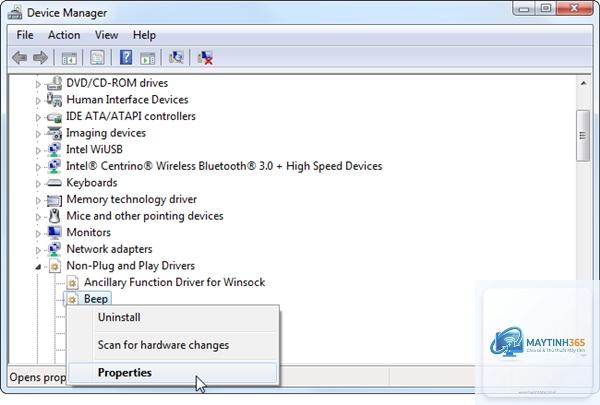Select the Human Interface Devices label
This screenshot has height=405, width=600.
127,100
